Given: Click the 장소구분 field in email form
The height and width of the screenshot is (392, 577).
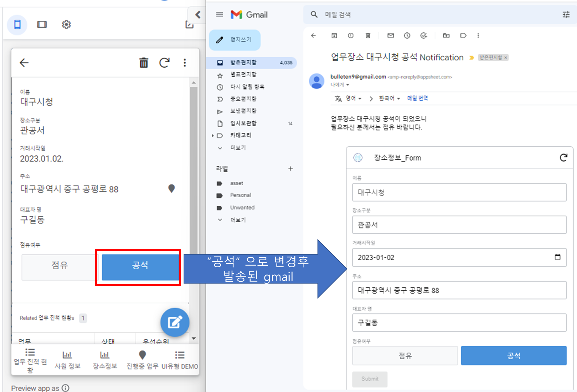Looking at the screenshot, I should tap(459, 225).
